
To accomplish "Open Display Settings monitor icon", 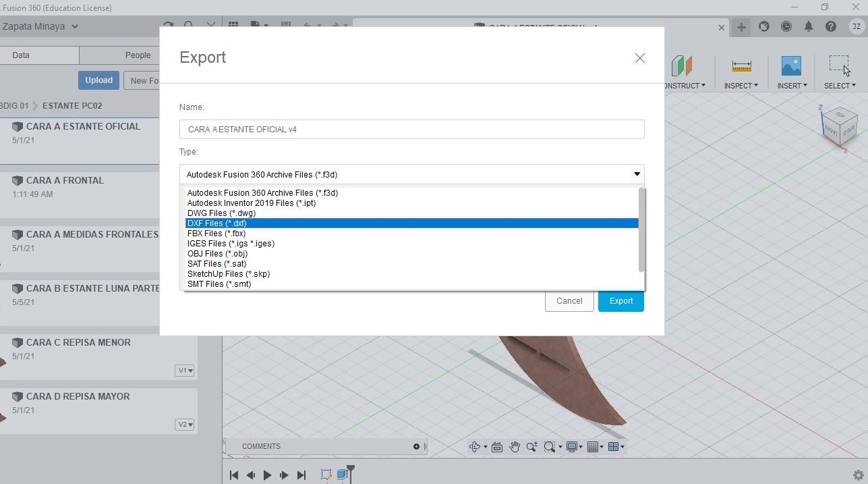I will point(572,447).
